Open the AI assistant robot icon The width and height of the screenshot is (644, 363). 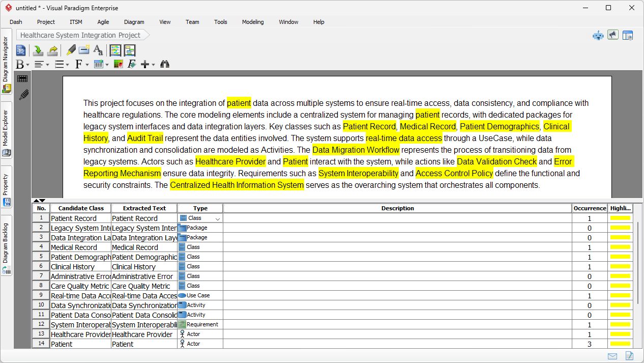pyautogui.click(x=598, y=35)
